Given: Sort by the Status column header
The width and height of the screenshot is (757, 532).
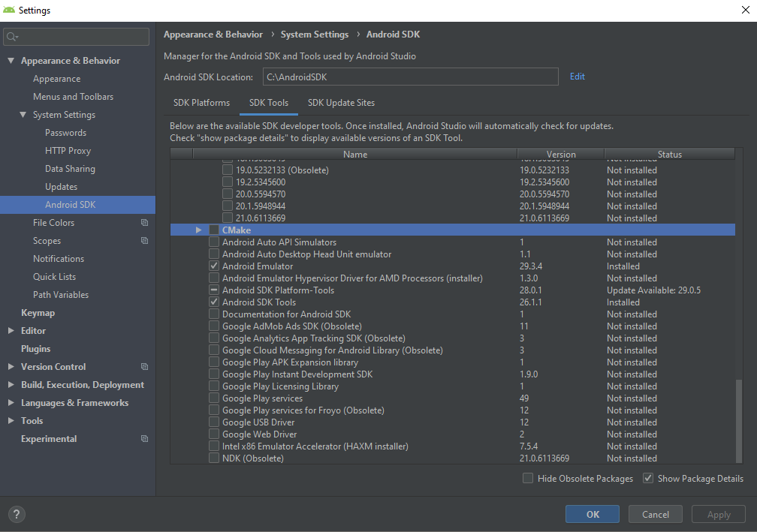Looking at the screenshot, I should click(669, 154).
